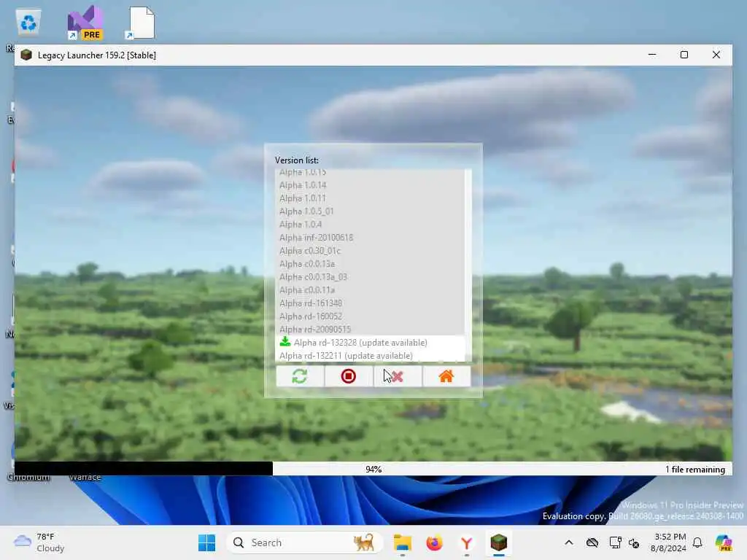Select Alpha 1.0.11 in version list
This screenshot has width=747, height=560.
pos(370,198)
